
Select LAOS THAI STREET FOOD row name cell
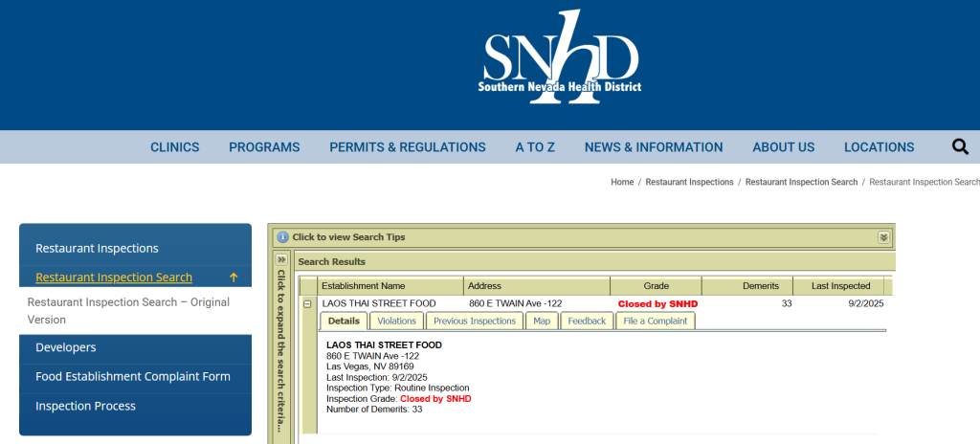pyautogui.click(x=379, y=304)
